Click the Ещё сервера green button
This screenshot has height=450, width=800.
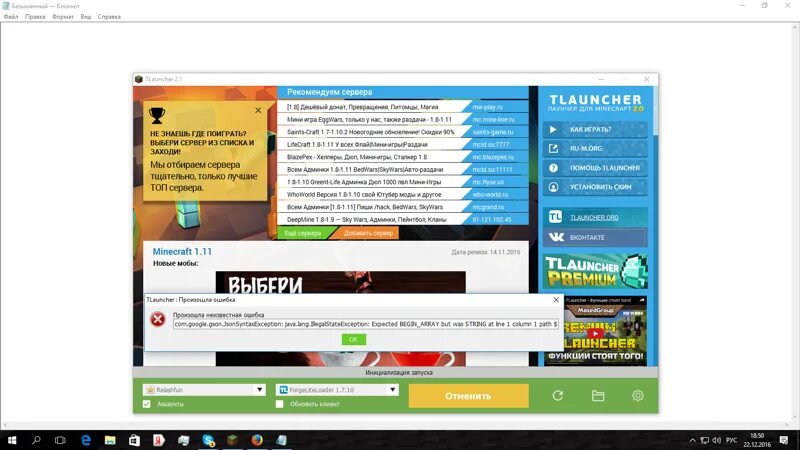coord(303,233)
